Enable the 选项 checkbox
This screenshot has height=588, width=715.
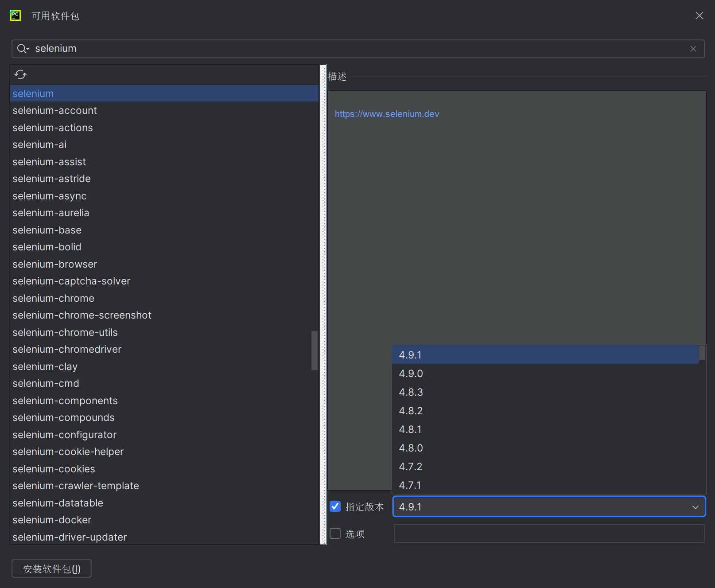[x=335, y=533]
